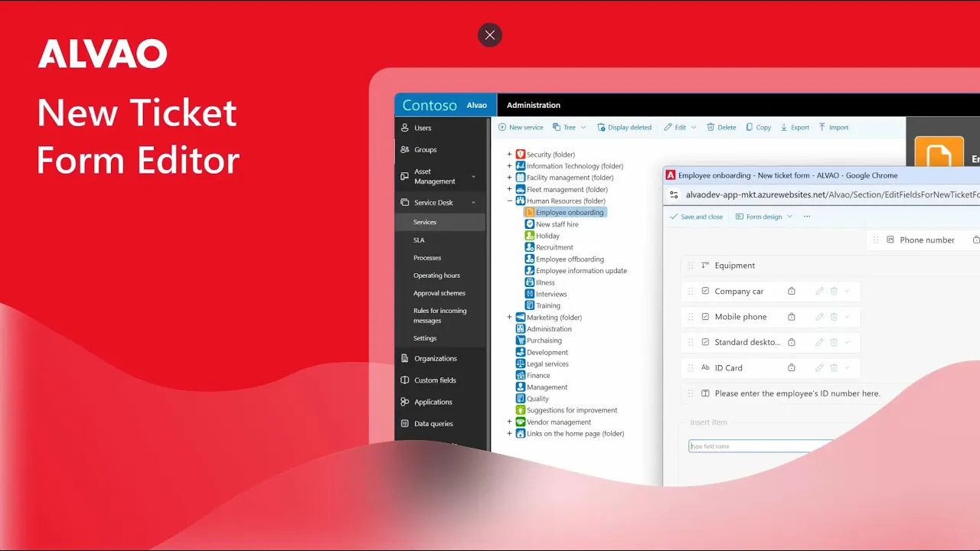The width and height of the screenshot is (980, 551).
Task: Expand the Marketing folder
Action: pyautogui.click(x=509, y=318)
